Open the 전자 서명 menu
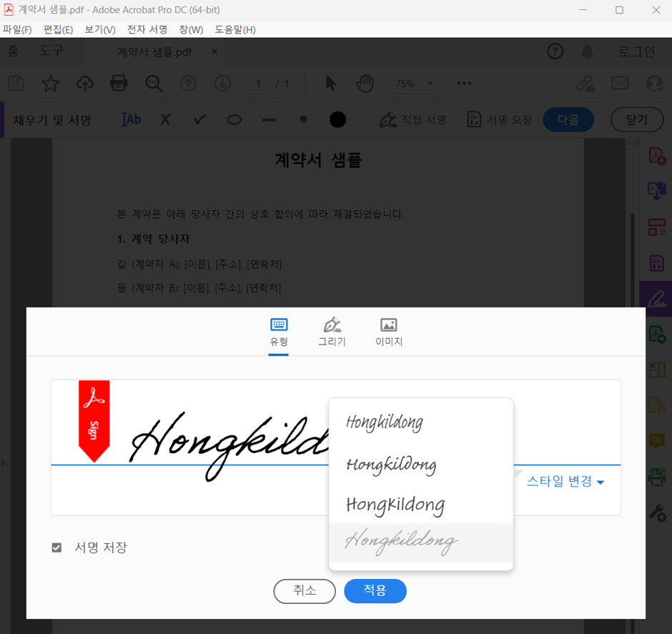The image size is (672, 634). [147, 29]
